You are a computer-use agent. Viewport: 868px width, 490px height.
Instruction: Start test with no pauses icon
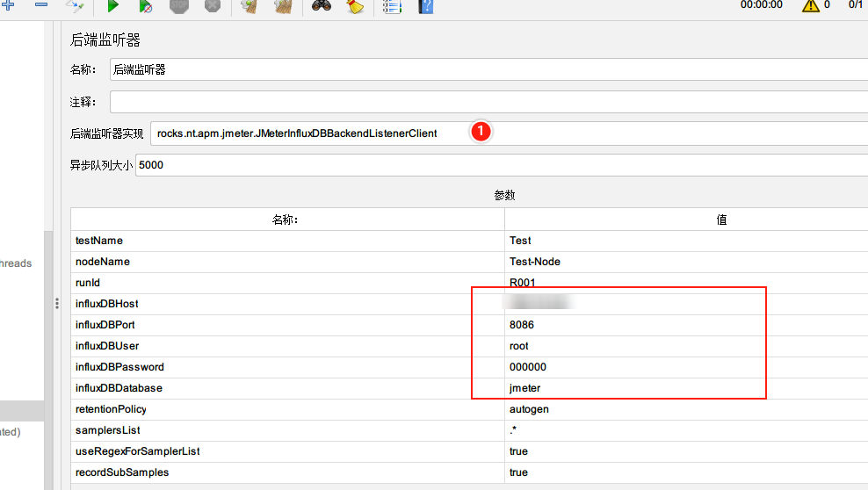pos(145,5)
